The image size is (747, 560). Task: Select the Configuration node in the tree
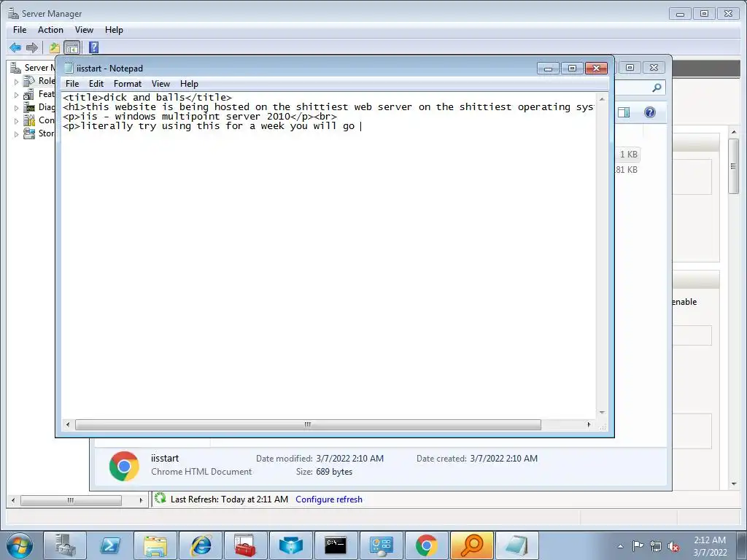tap(46, 120)
